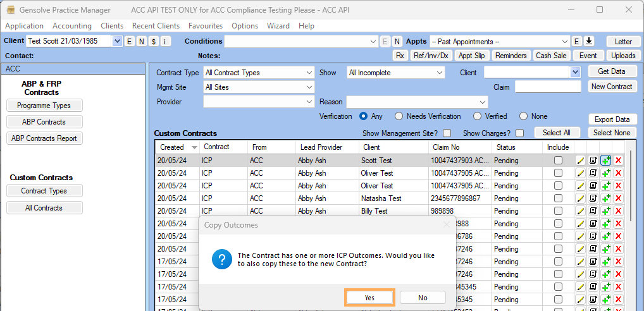Viewport: 644px width, 311px height.
Task: Click the $ button beside the Client selector
Action: (x=153, y=42)
